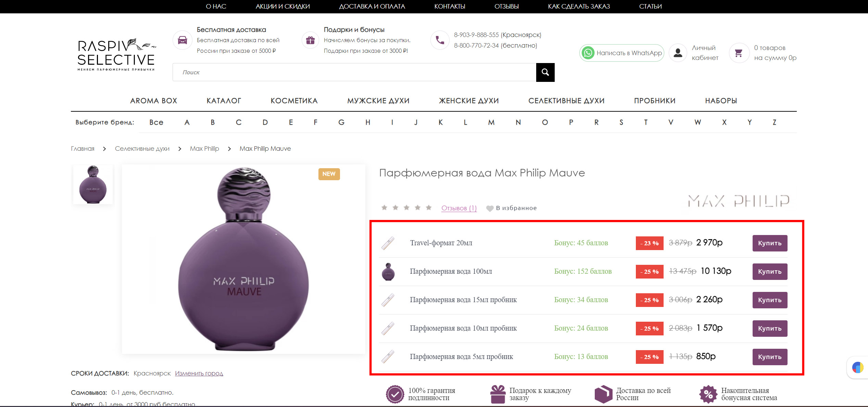Filter brands by letter A
Image resolution: width=868 pixels, height=407 pixels.
point(187,122)
